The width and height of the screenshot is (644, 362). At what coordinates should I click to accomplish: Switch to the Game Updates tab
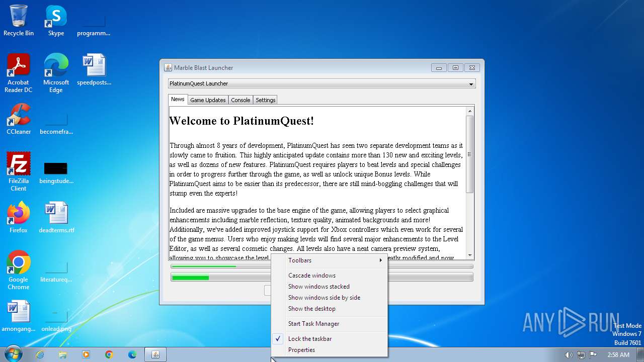208,100
